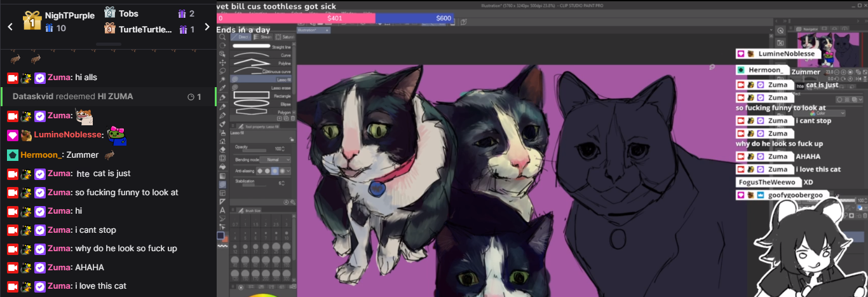
Task: Select the Ellipse sub tool
Action: coord(262,104)
